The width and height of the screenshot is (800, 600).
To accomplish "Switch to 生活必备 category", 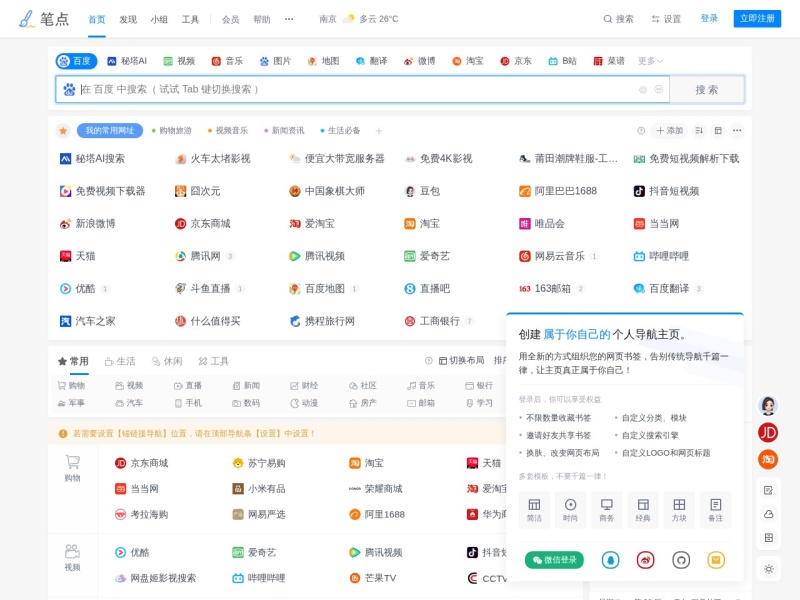I will (x=340, y=131).
